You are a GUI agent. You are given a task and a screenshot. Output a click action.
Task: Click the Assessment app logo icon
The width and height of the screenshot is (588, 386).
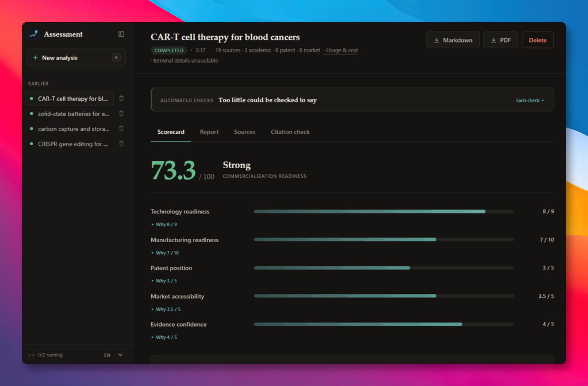tap(34, 34)
